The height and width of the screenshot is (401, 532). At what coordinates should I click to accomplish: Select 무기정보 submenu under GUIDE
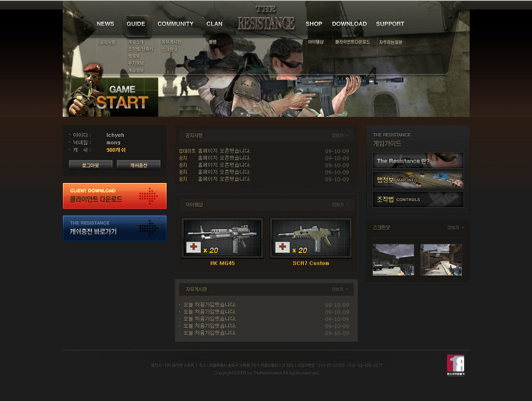[x=136, y=63]
